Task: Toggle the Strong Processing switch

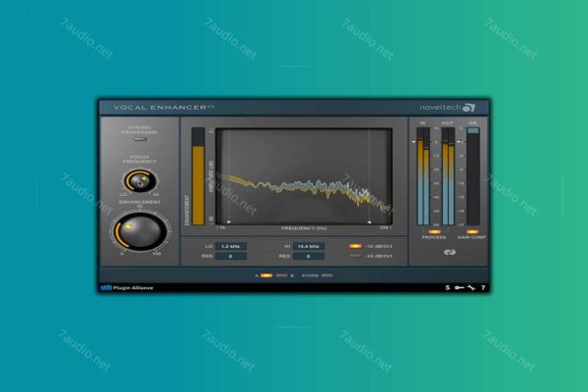Action: pos(140,139)
